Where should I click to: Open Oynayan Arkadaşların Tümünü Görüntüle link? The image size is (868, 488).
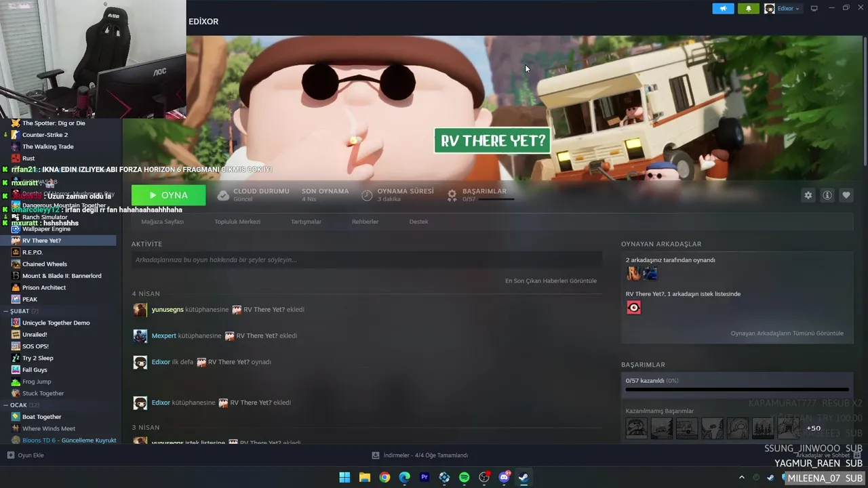787,333
